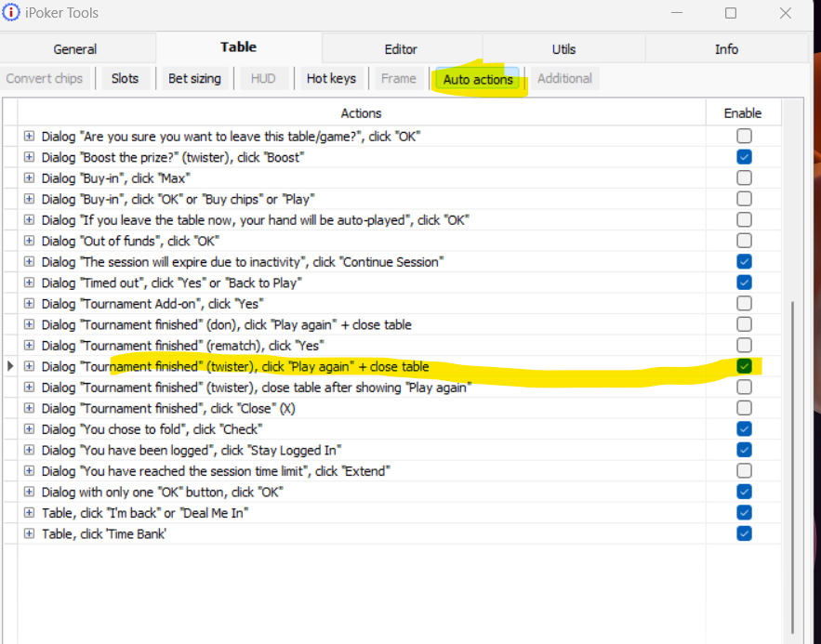Enable 'Tournament Add-on' checkbox
The image size is (821, 644).
[744, 304]
